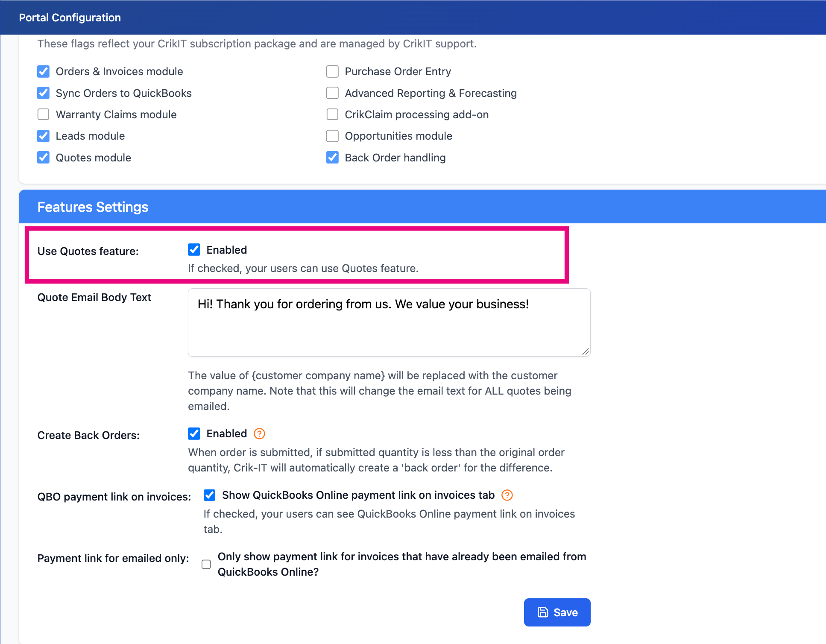826x644 pixels.
Task: Enable CrikClaim processing add-on checkbox
Action: 332,114
